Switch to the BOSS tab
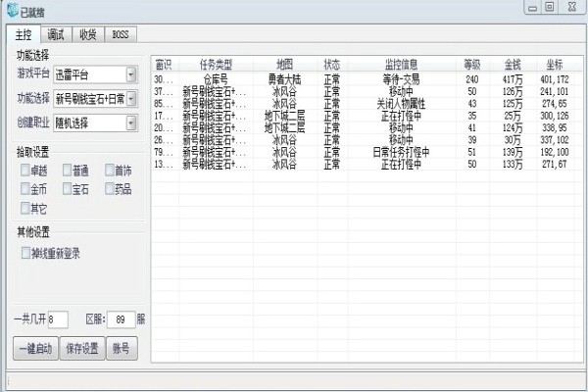This screenshot has height=392, width=588. [x=121, y=35]
